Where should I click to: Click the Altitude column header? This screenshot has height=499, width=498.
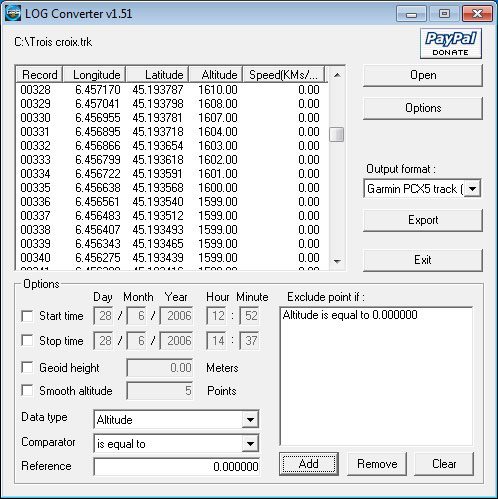click(x=216, y=75)
